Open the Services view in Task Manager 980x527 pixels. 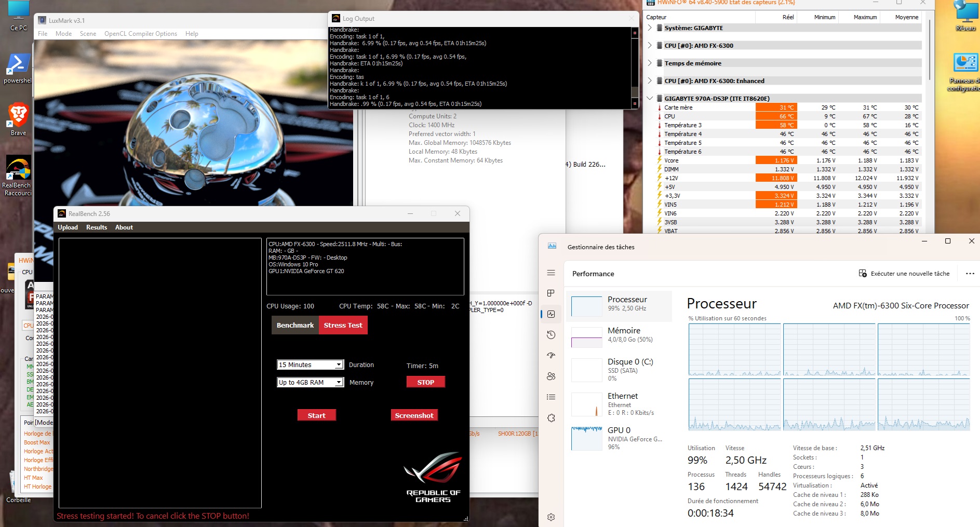pyautogui.click(x=551, y=417)
